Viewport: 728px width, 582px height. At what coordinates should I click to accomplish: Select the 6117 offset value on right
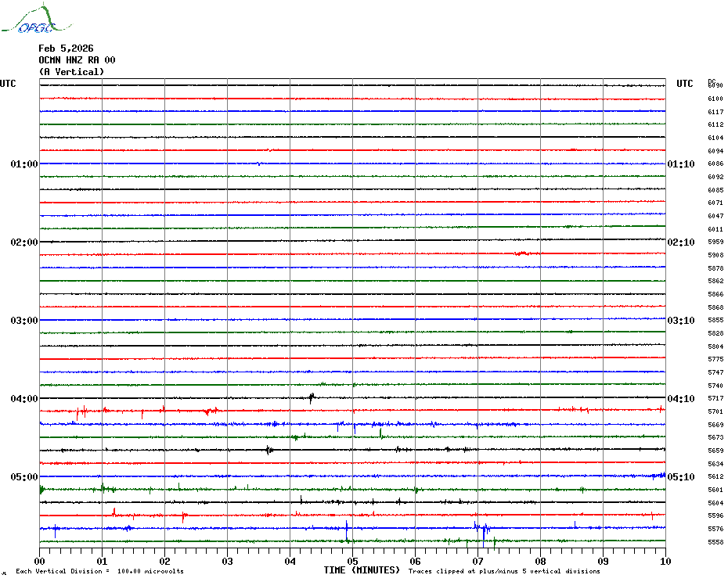tap(715, 112)
